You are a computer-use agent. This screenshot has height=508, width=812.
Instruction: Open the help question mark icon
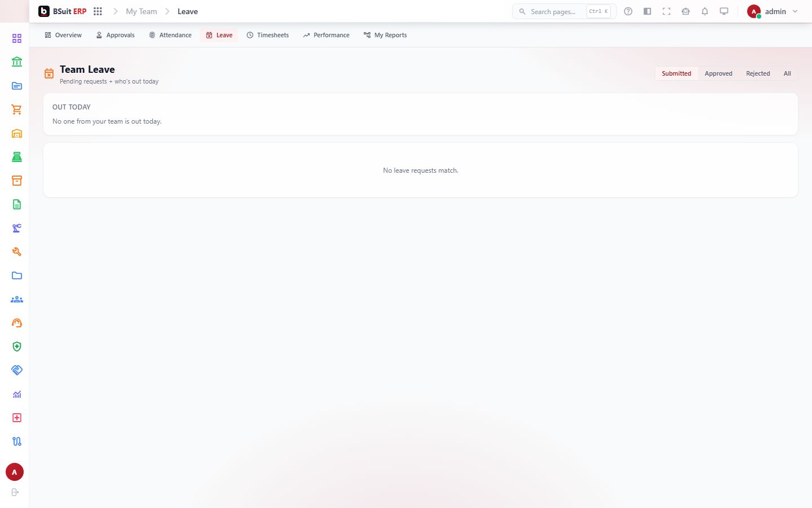pos(628,11)
